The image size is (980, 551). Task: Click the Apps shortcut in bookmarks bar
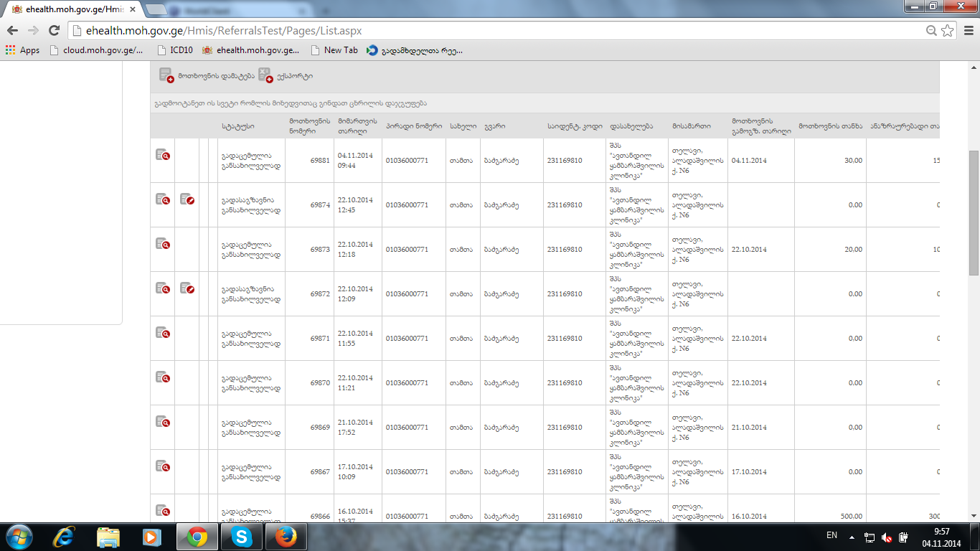(23, 50)
